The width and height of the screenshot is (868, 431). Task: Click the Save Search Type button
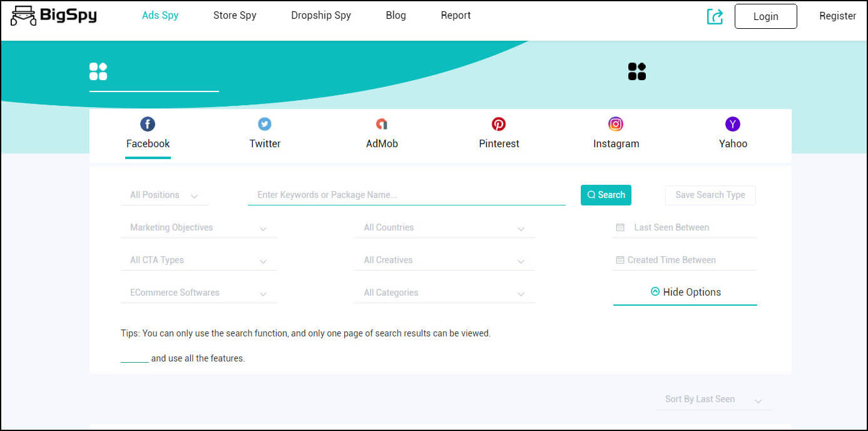[x=710, y=195]
